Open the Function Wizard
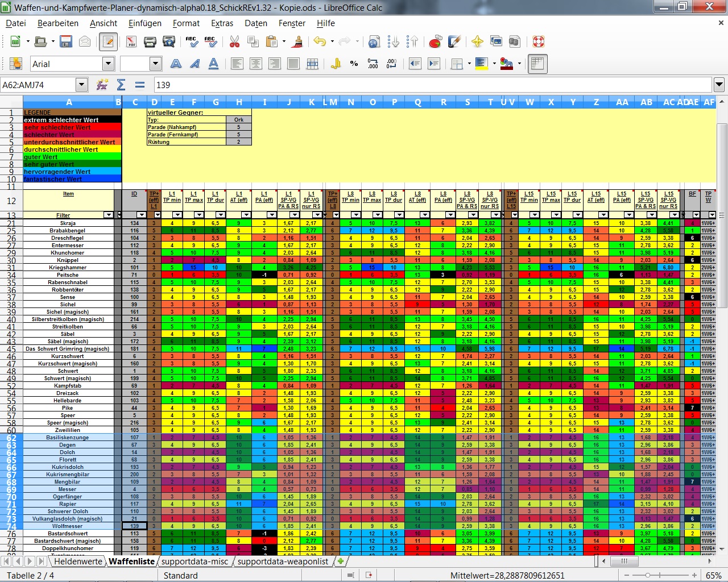Screen dimensions: 728x582 coord(102,85)
